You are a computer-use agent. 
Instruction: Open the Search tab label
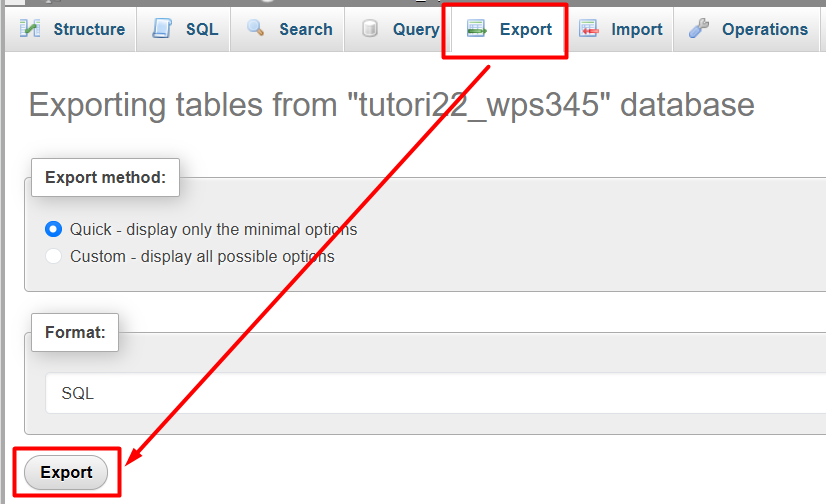click(x=306, y=29)
